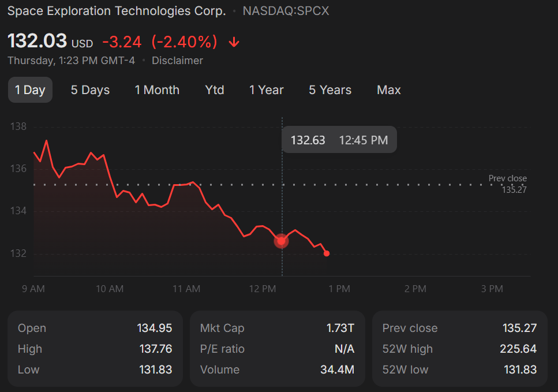Click the highlighted 12:45 PM chart point

click(282, 241)
